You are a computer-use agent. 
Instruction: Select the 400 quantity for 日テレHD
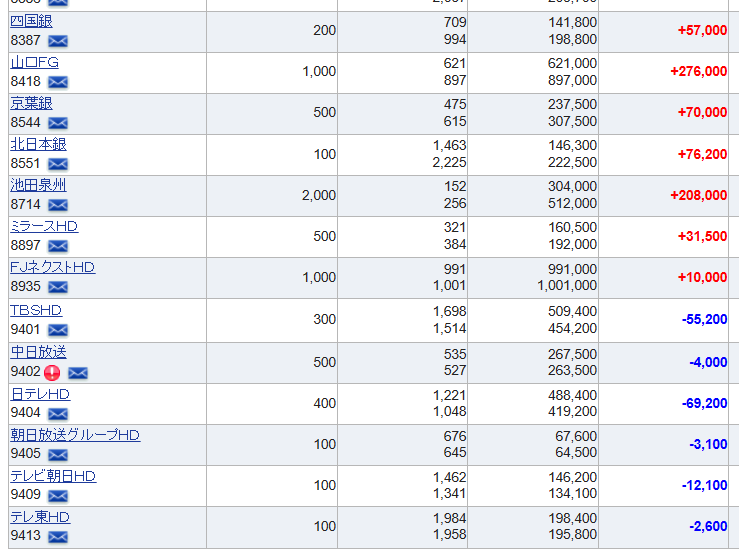(x=325, y=403)
